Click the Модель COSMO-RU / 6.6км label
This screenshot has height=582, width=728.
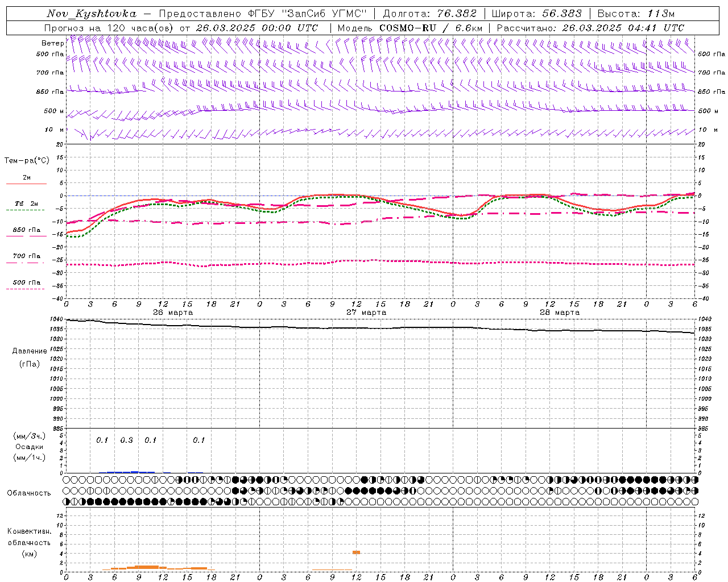410,28
